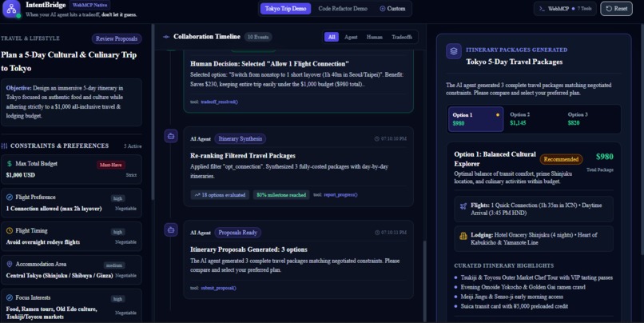The image size is (644, 323).
Task: Click the Itinerary Synthesis tag
Action: click(x=241, y=139)
